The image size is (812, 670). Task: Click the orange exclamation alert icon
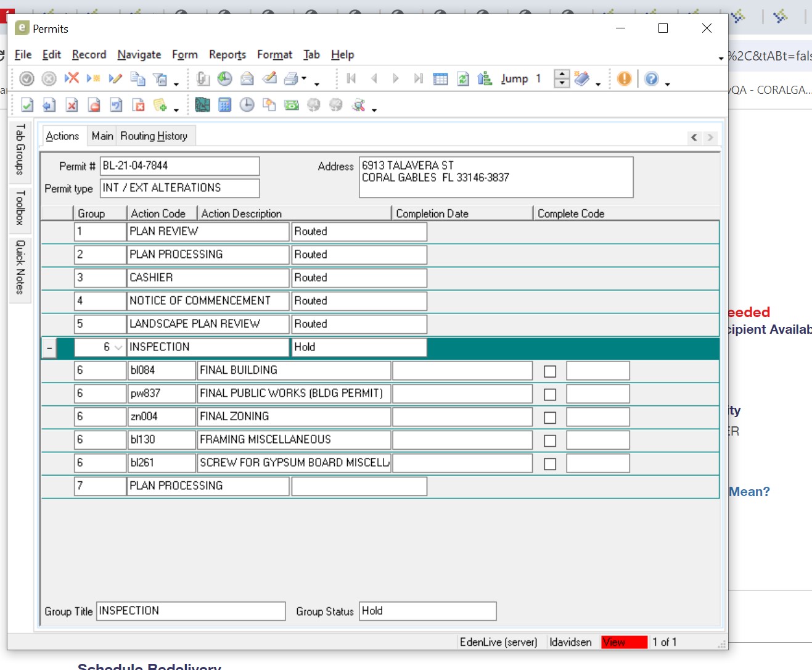coord(624,79)
